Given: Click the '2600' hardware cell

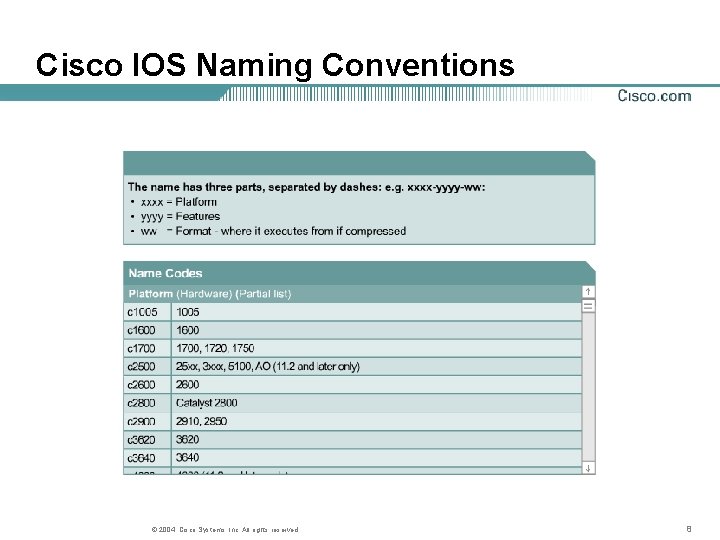Looking at the screenshot, I should coord(377,385).
